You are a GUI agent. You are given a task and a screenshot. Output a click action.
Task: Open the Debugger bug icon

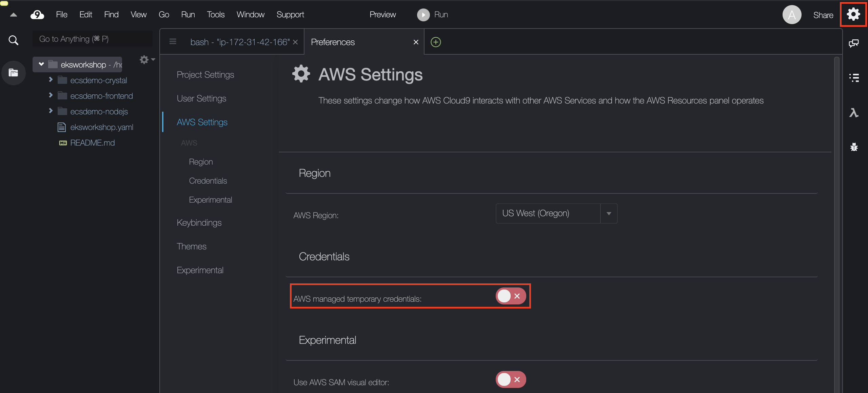coord(854,147)
